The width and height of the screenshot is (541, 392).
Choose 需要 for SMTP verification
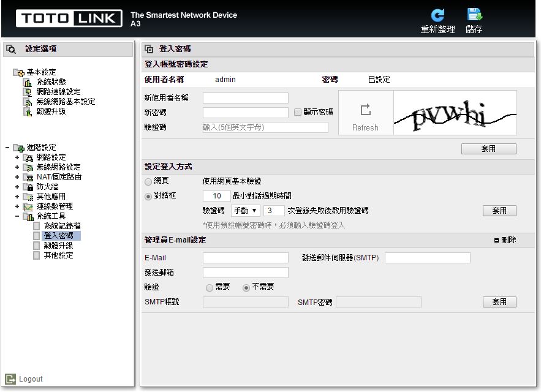(x=209, y=288)
